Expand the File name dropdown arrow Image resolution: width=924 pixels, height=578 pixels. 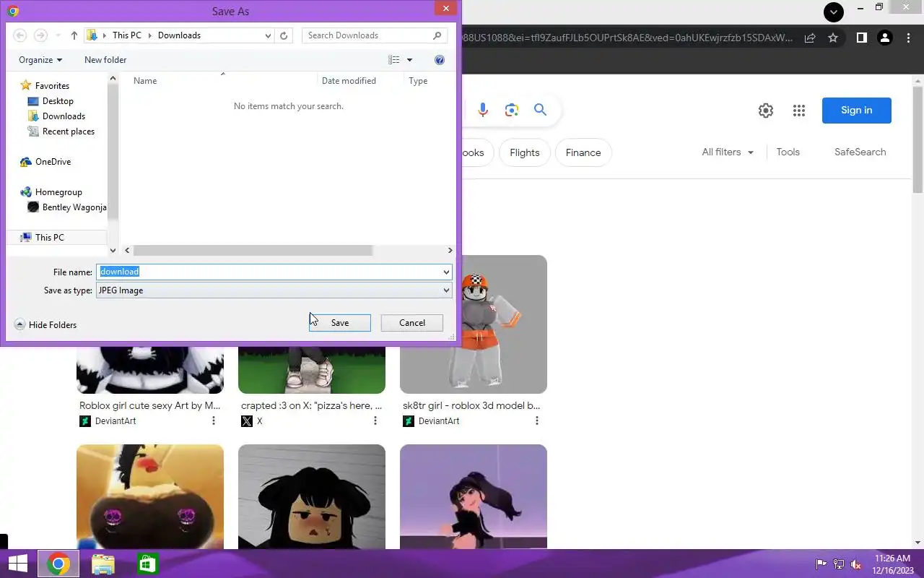(446, 272)
